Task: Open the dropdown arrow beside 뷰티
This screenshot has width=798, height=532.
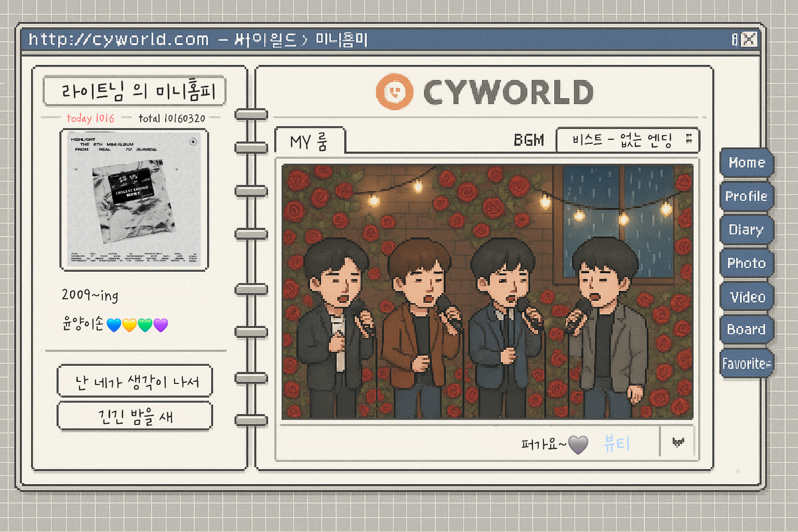Action: pos(678,442)
